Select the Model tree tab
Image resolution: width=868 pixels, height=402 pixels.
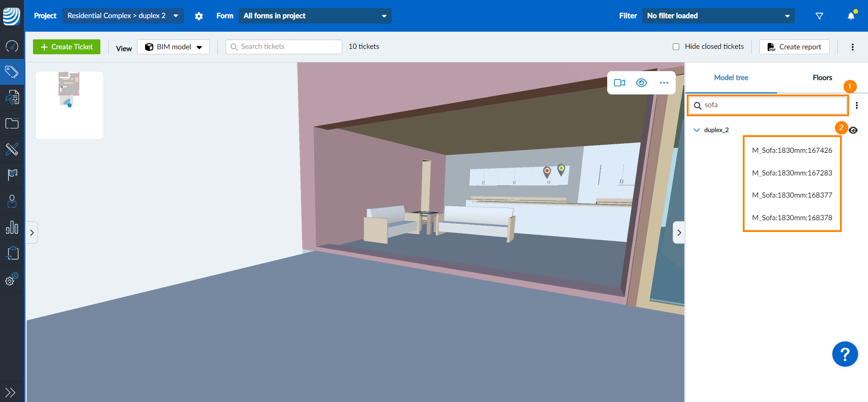tap(731, 78)
